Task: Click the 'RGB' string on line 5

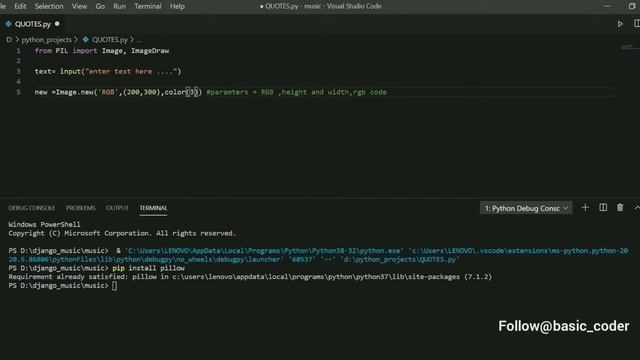Action: click(108, 92)
